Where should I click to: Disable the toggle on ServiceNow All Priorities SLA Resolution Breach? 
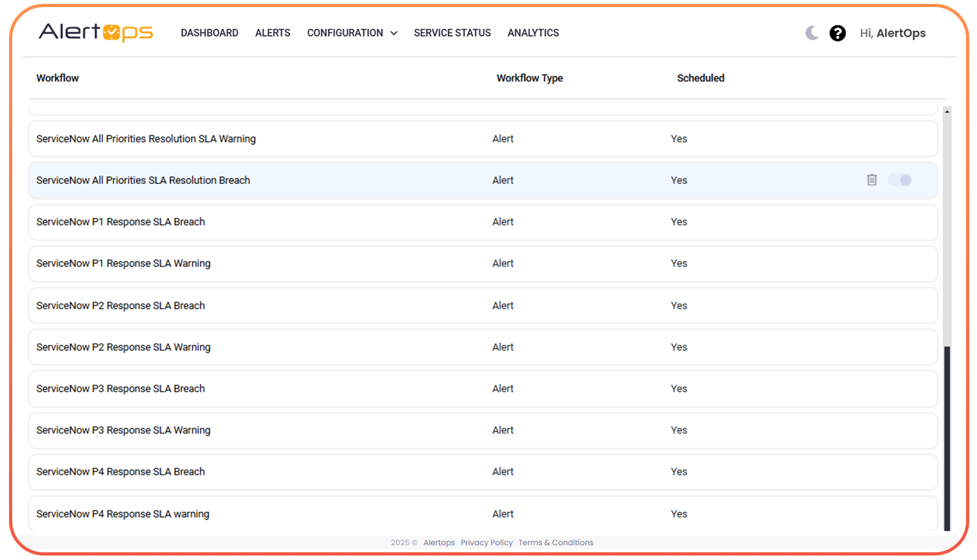click(x=900, y=180)
